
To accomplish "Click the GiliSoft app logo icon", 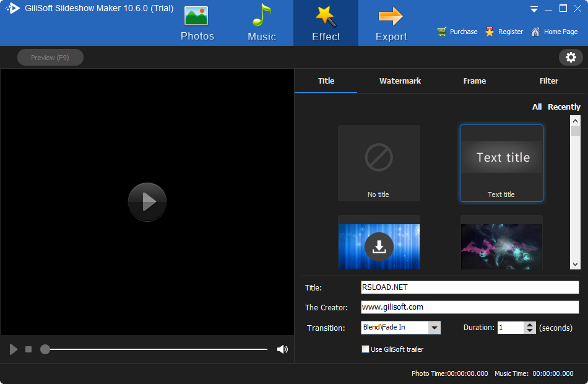I will pos(12,8).
